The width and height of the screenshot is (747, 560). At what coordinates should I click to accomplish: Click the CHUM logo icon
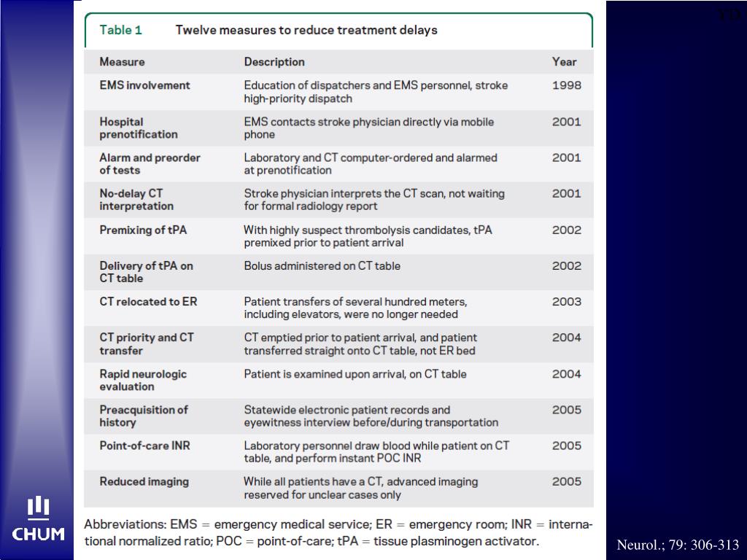38,519
